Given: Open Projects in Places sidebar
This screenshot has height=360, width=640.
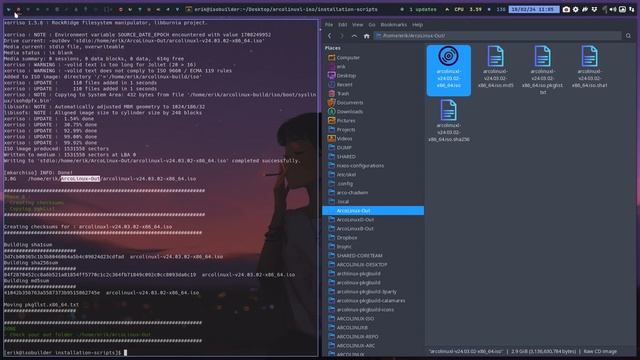Looking at the screenshot, I should pos(342,129).
